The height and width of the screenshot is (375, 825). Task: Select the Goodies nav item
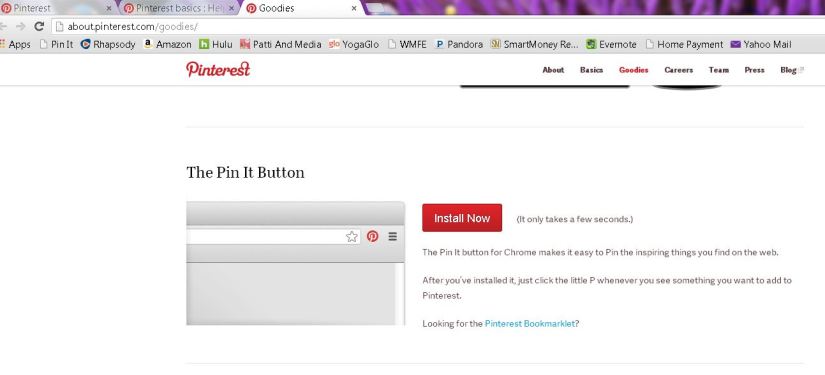tap(633, 70)
